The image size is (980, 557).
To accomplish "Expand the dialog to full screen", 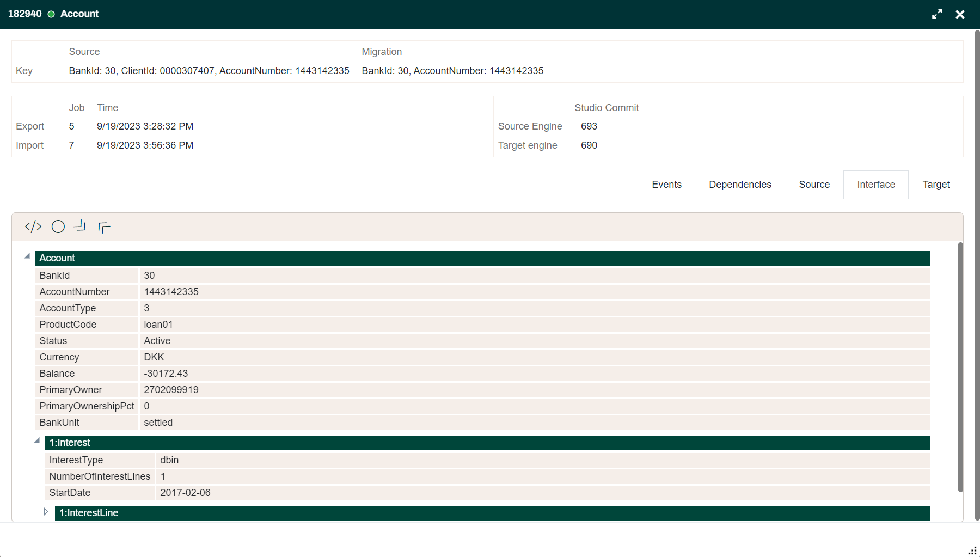I will (x=938, y=14).
